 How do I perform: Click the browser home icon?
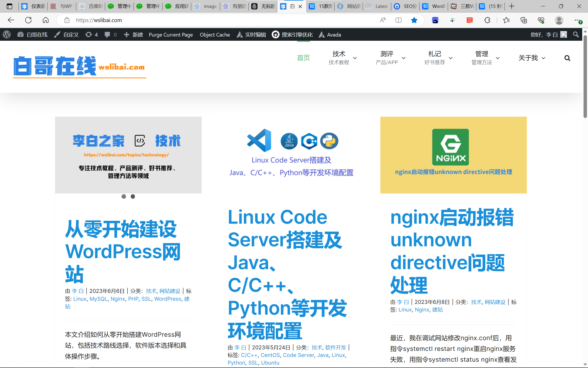(x=46, y=20)
